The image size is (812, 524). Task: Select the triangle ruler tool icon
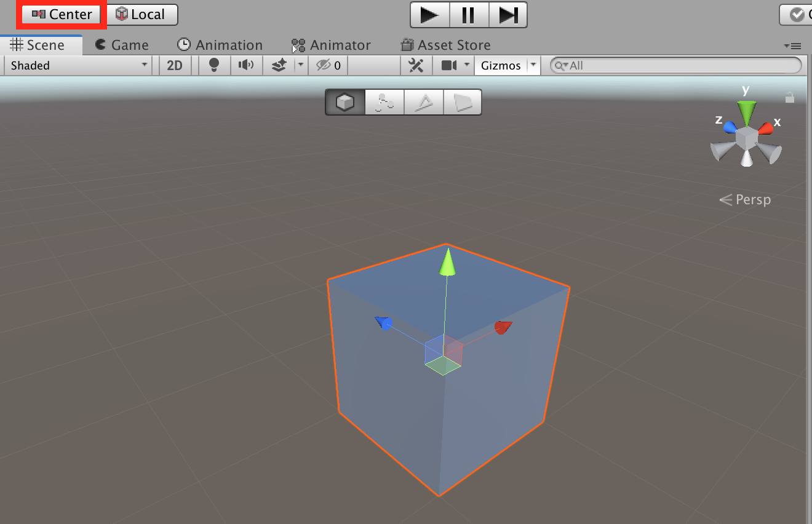(424, 102)
